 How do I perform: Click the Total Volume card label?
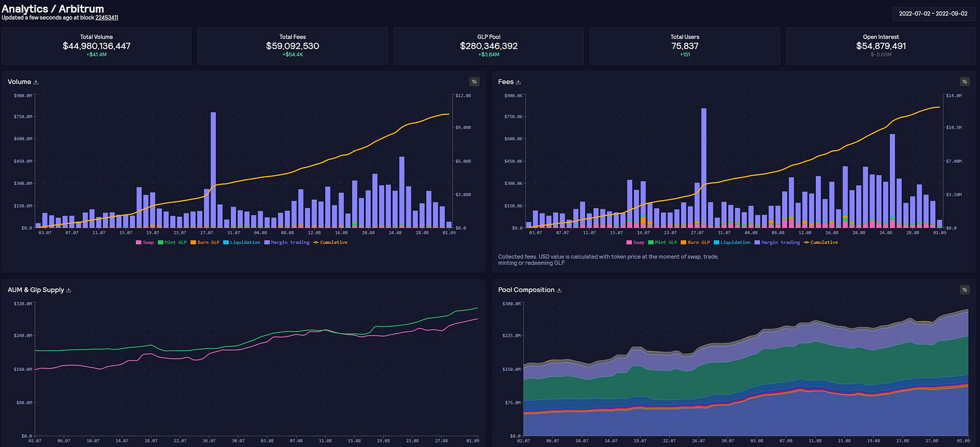(97, 36)
